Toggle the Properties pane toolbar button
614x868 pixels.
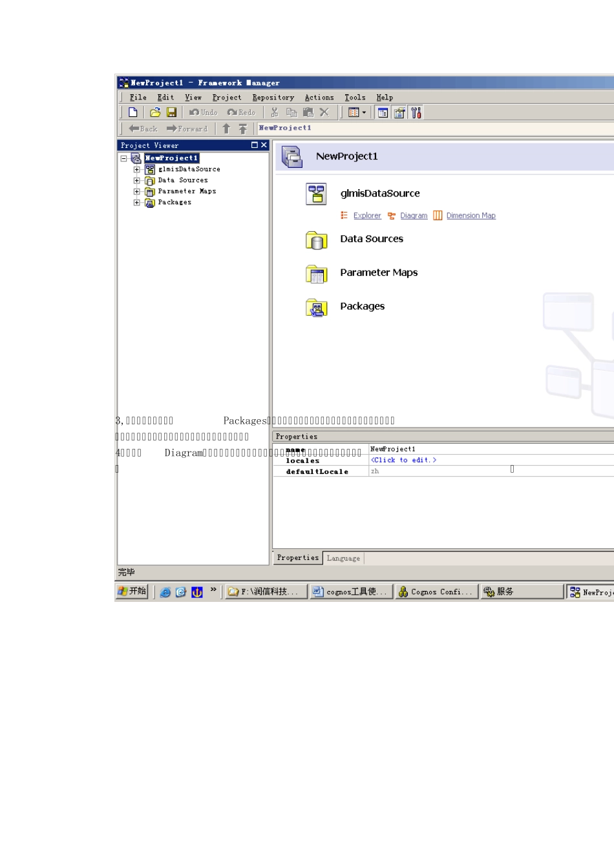pyautogui.click(x=399, y=112)
